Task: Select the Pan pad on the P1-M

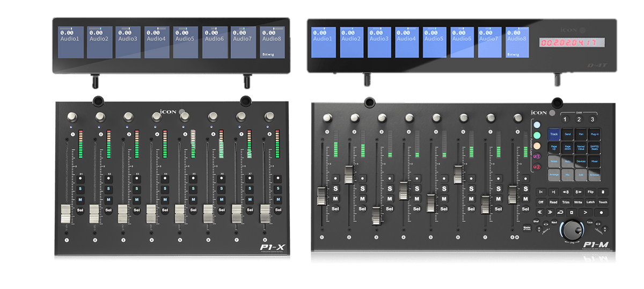Action: point(581,134)
